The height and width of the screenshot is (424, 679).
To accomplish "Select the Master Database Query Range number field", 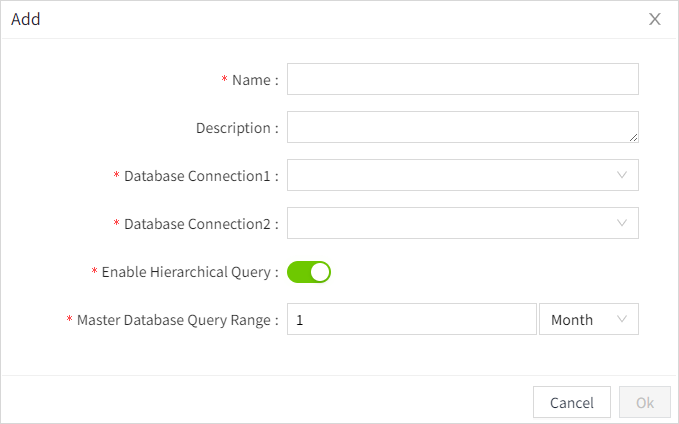I will point(412,319).
